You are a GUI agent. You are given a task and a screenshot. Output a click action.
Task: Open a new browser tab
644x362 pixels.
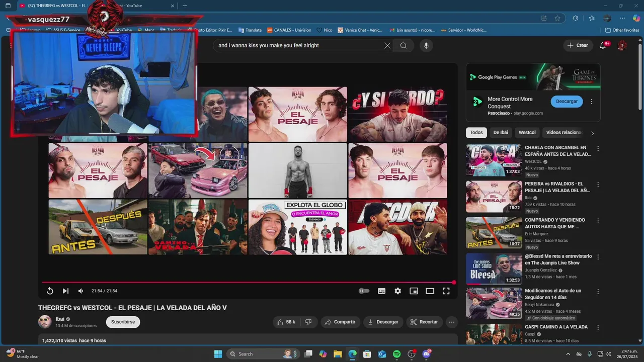click(x=185, y=6)
